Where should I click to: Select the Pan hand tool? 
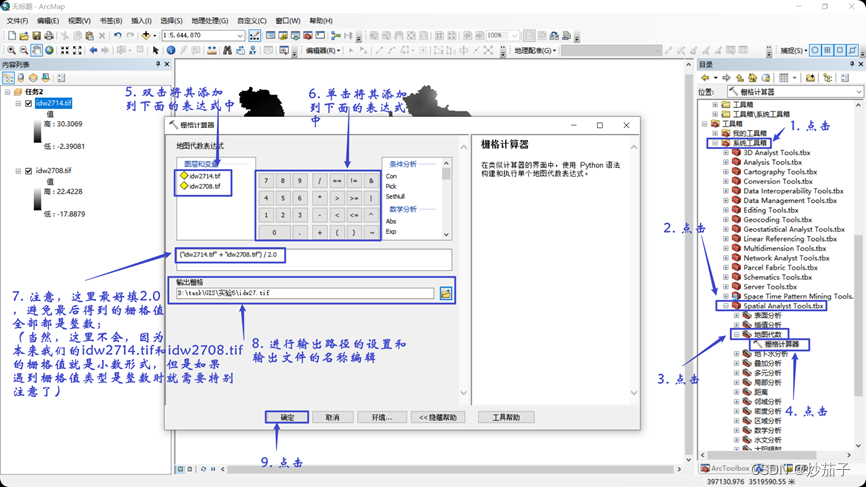point(36,50)
